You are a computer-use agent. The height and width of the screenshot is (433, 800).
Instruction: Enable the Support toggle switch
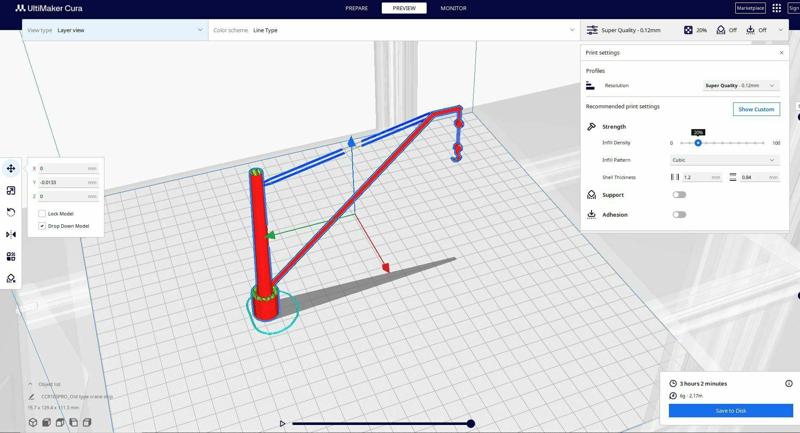point(679,195)
